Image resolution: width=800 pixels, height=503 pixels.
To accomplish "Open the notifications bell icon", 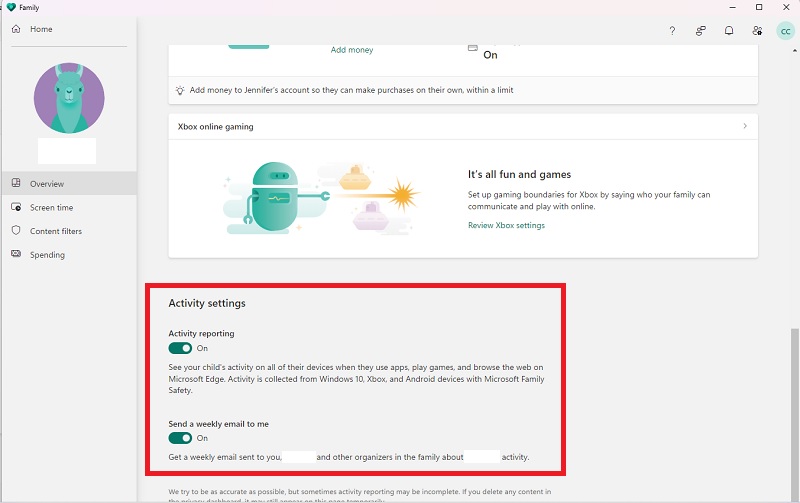I will click(729, 31).
